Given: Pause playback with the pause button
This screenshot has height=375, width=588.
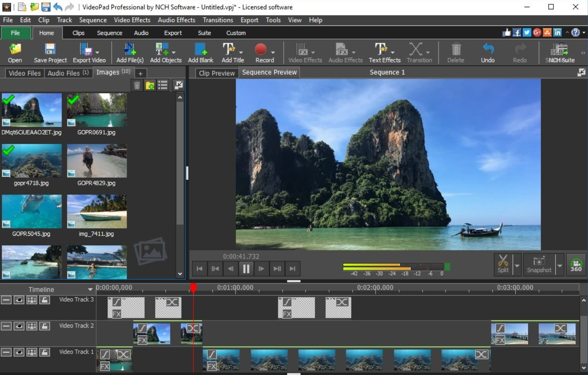Looking at the screenshot, I should (246, 269).
